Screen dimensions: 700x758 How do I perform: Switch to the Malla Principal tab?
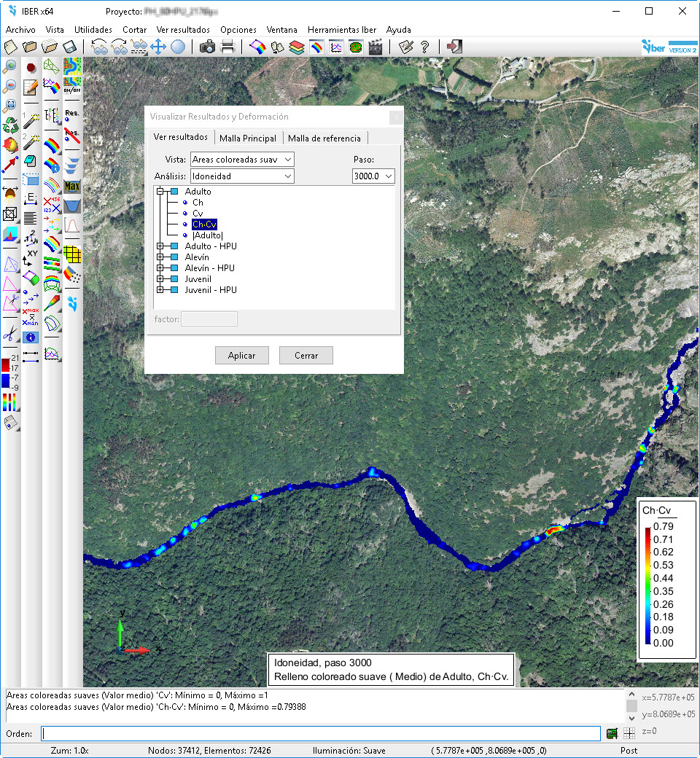pyautogui.click(x=248, y=138)
